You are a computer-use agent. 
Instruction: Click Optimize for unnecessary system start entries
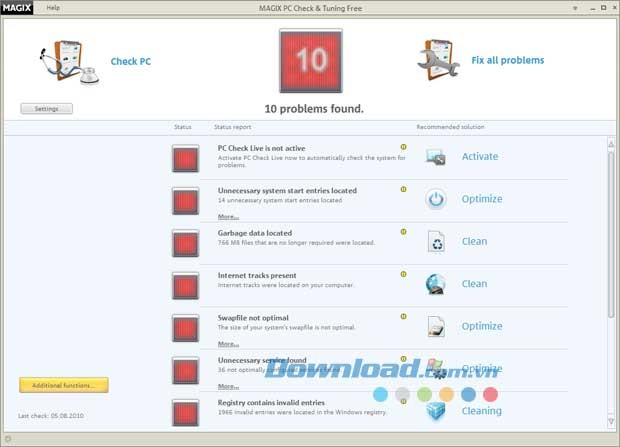(x=482, y=199)
